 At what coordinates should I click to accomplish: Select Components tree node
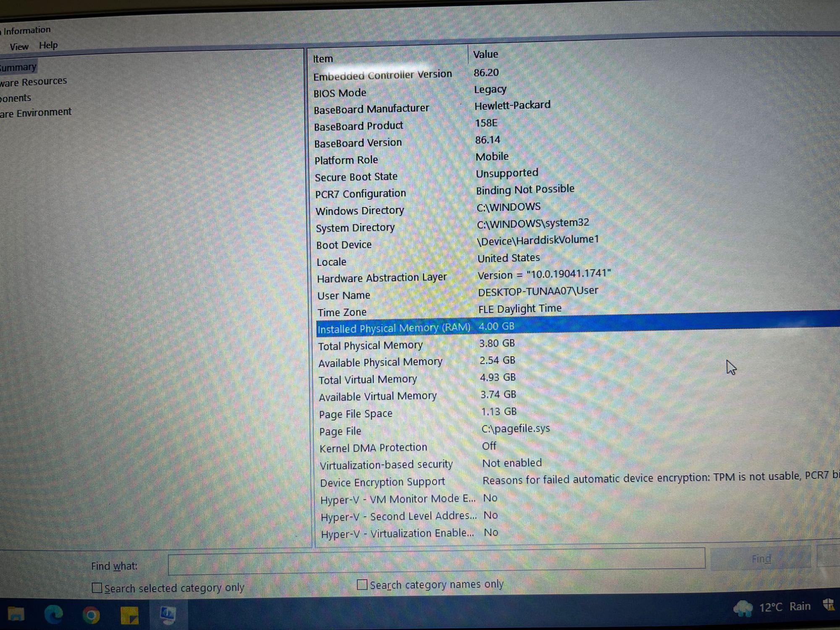coord(16,98)
